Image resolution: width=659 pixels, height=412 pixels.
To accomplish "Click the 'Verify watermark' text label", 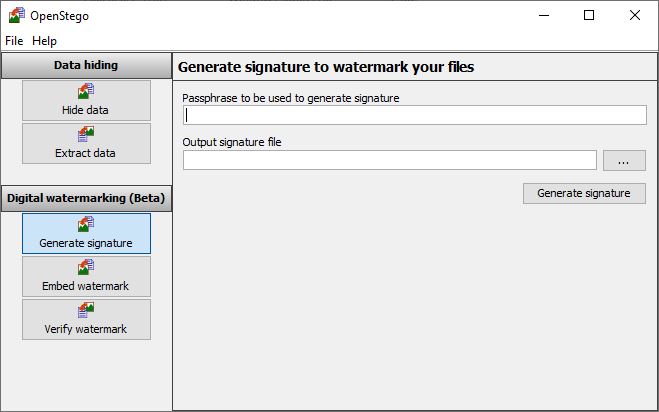I will [85, 329].
